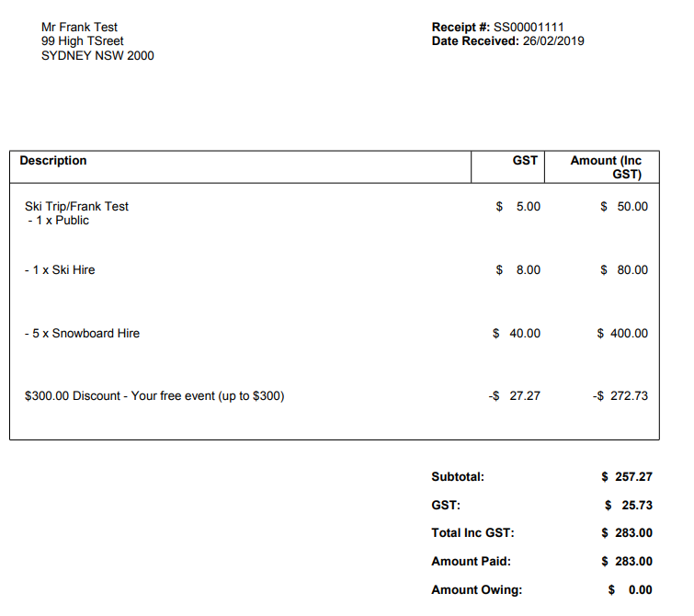
Task: Select the Total Inc GST label
Action: (x=472, y=533)
